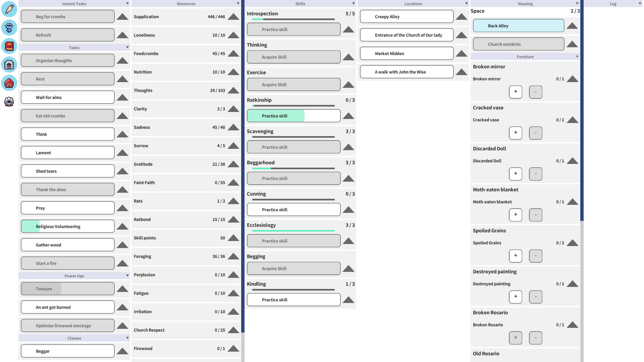This screenshot has width=644, height=362.
Task: Click triangle beside Church Respect resource
Action: point(233,330)
